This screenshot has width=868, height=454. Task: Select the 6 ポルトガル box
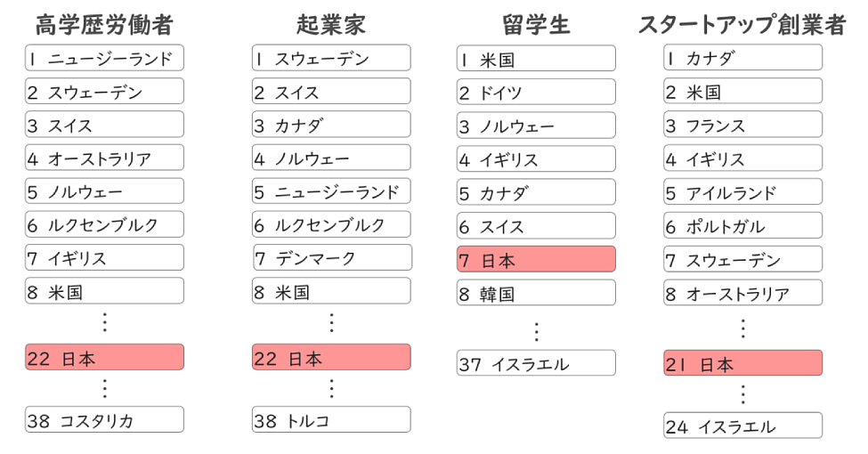[x=742, y=226]
